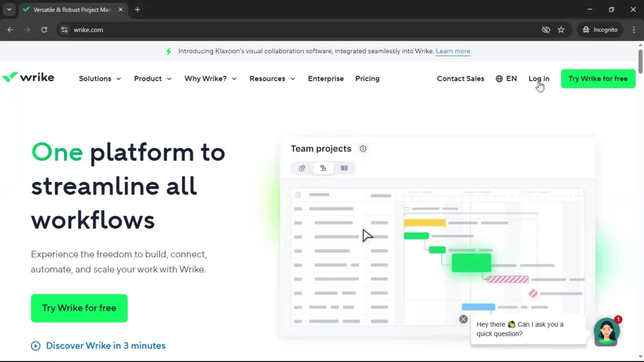
Task: Click header Try Wrike for free button
Action: (x=598, y=79)
